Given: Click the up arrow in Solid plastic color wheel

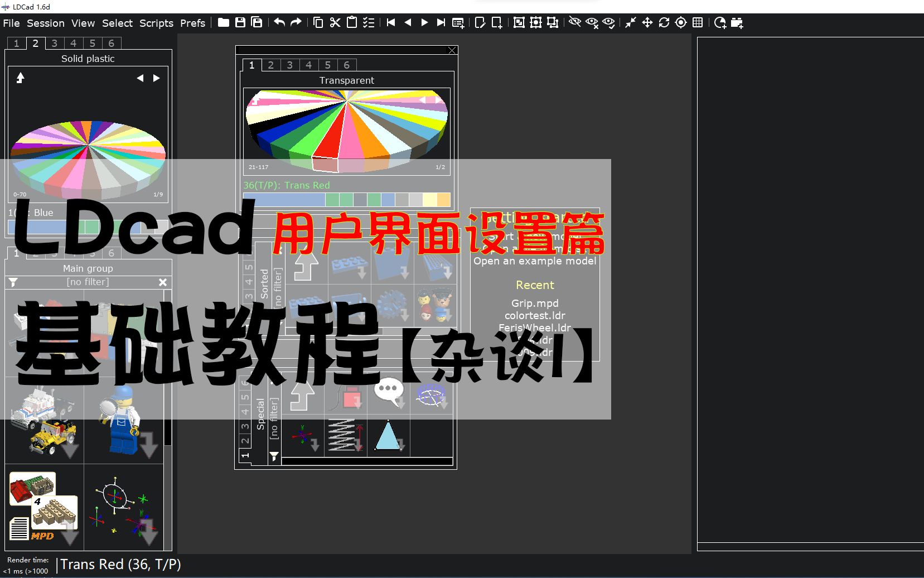Looking at the screenshot, I should [20, 78].
